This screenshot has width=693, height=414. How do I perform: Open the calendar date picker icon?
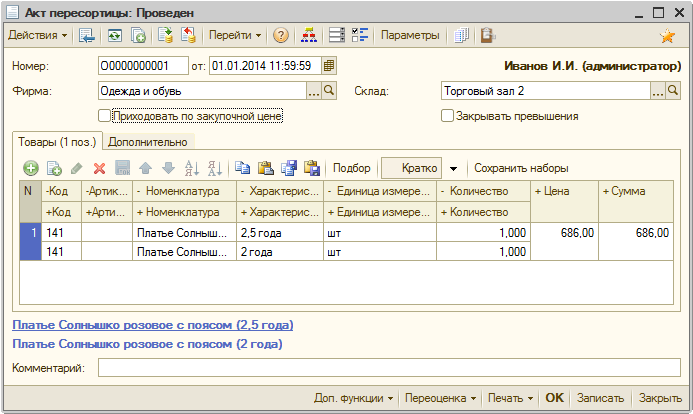[329, 65]
